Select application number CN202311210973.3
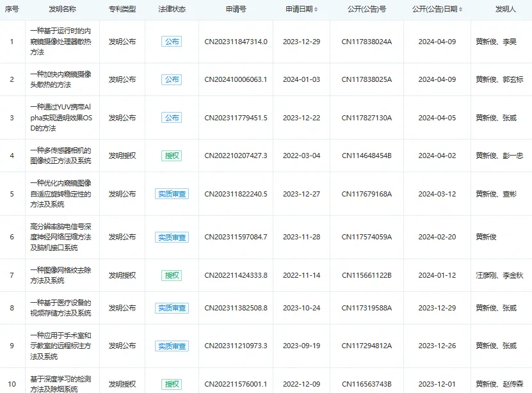 (x=236, y=346)
